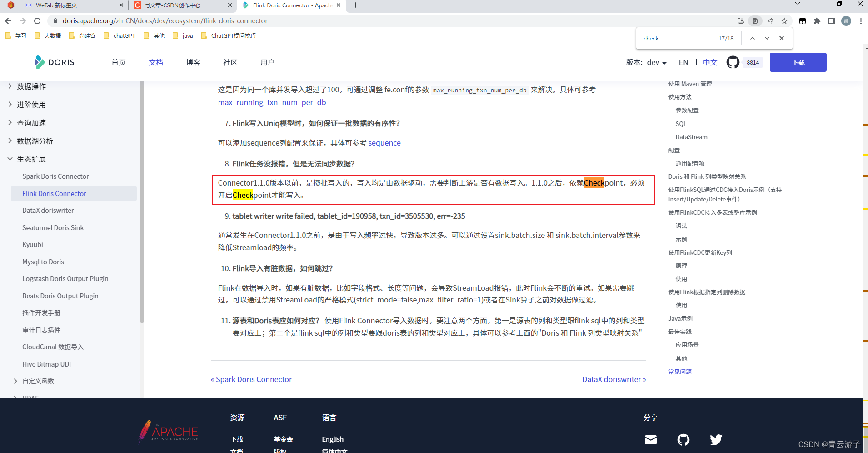Open the Doris homepage via the logo
The width and height of the screenshot is (868, 453).
pos(54,62)
